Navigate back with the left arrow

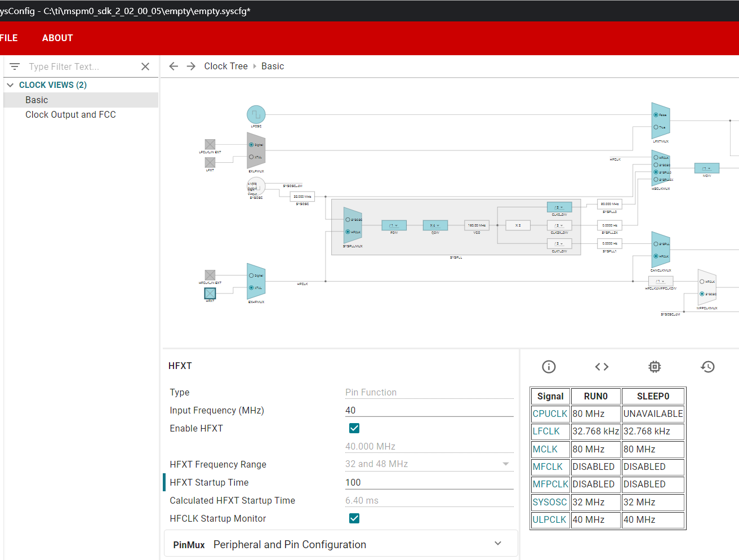pos(173,66)
